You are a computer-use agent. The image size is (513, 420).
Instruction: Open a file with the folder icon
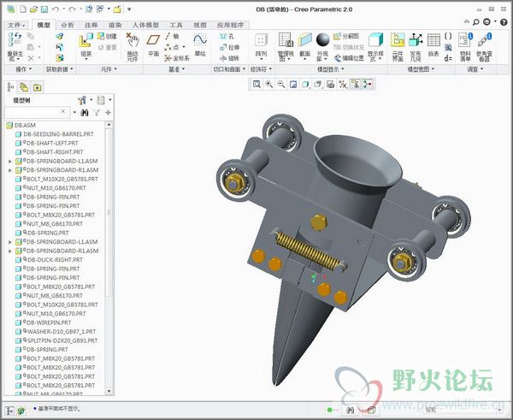[33, 9]
